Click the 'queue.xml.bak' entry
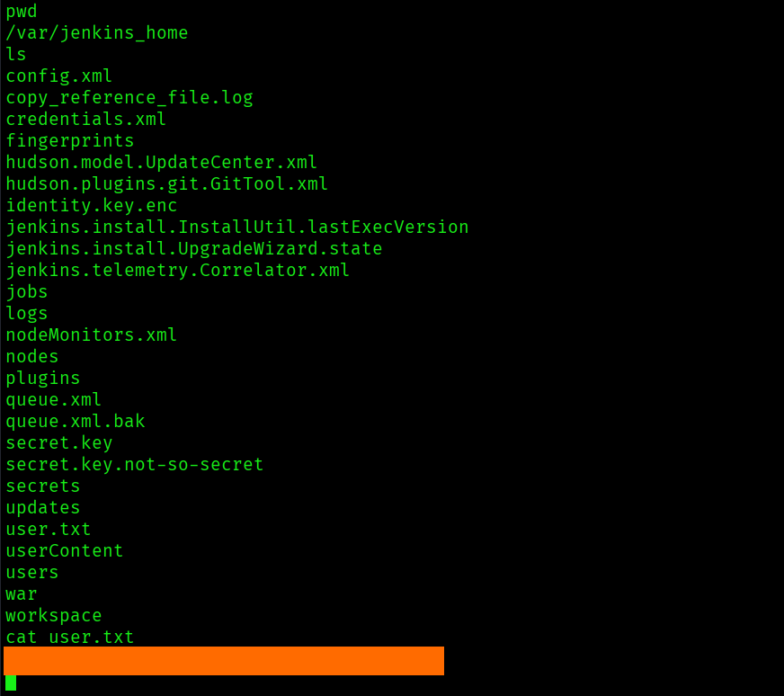 click(76, 422)
